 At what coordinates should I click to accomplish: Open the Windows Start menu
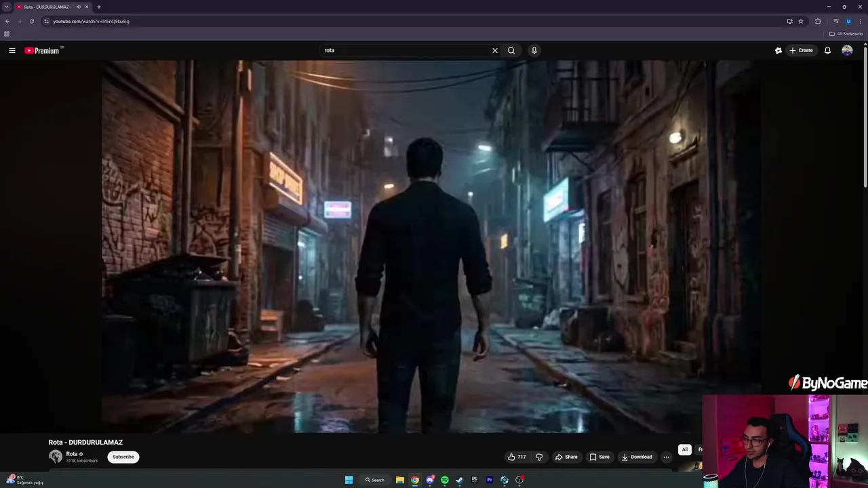[x=349, y=480]
